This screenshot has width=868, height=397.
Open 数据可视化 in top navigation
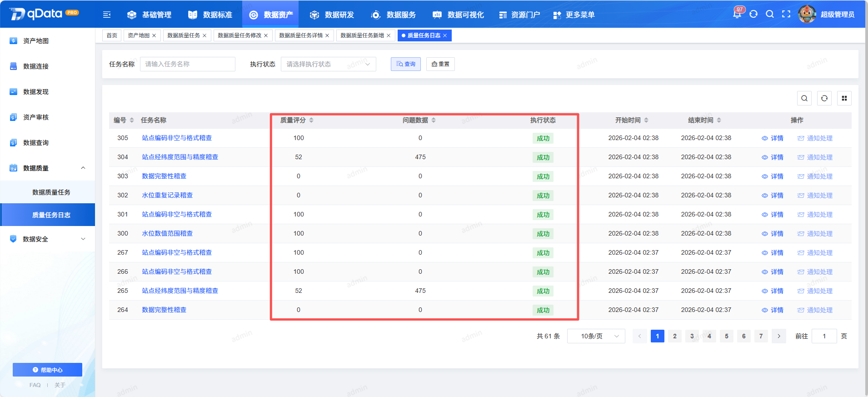[x=458, y=15]
